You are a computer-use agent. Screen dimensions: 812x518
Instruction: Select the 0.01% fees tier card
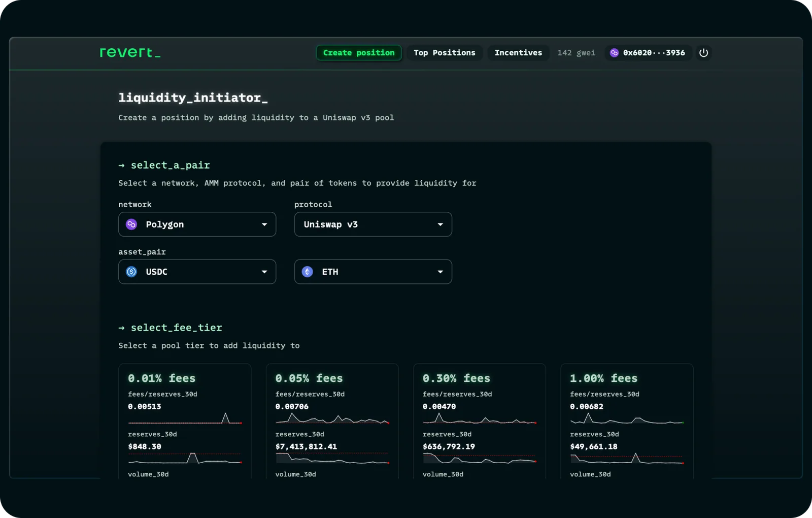(x=185, y=421)
